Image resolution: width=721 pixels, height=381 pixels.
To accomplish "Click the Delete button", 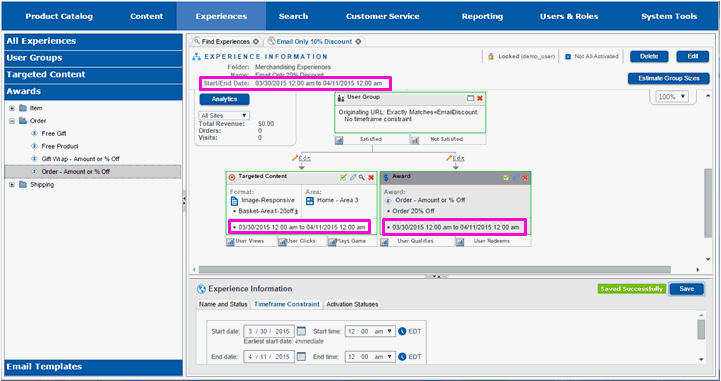I will (x=649, y=57).
